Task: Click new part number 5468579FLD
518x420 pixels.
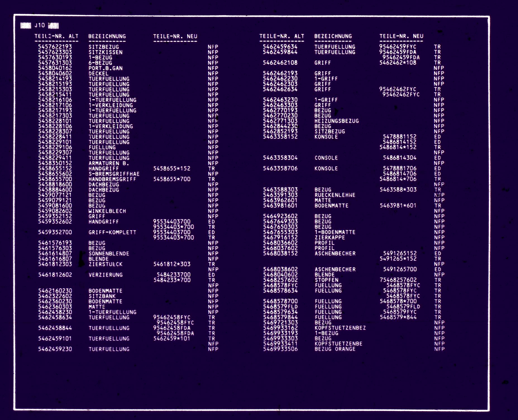Action: [403, 307]
